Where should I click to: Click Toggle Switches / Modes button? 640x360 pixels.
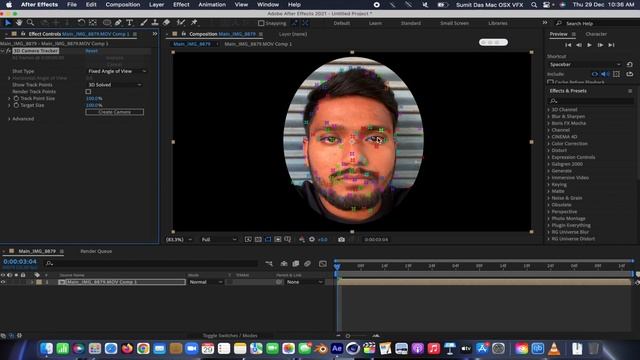click(x=230, y=336)
